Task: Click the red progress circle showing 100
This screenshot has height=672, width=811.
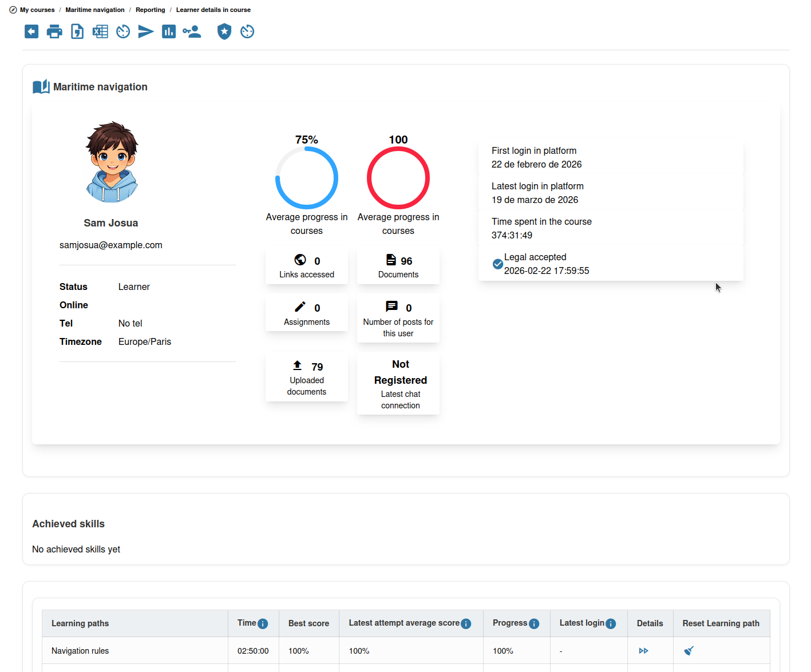Action: [398, 178]
